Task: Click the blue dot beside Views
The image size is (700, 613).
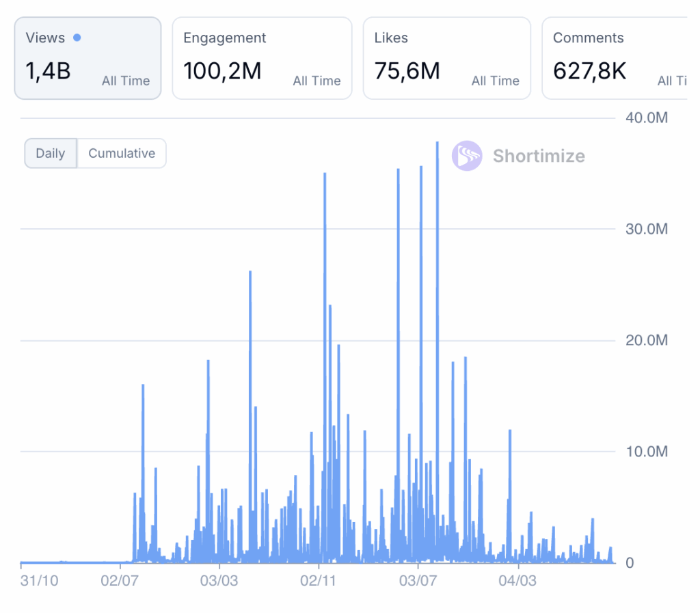Action: [x=77, y=38]
